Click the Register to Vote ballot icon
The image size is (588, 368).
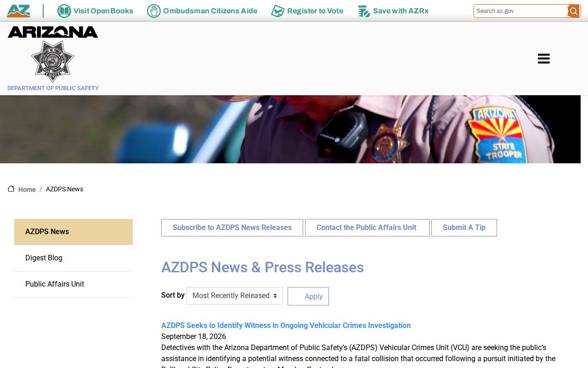(277, 11)
